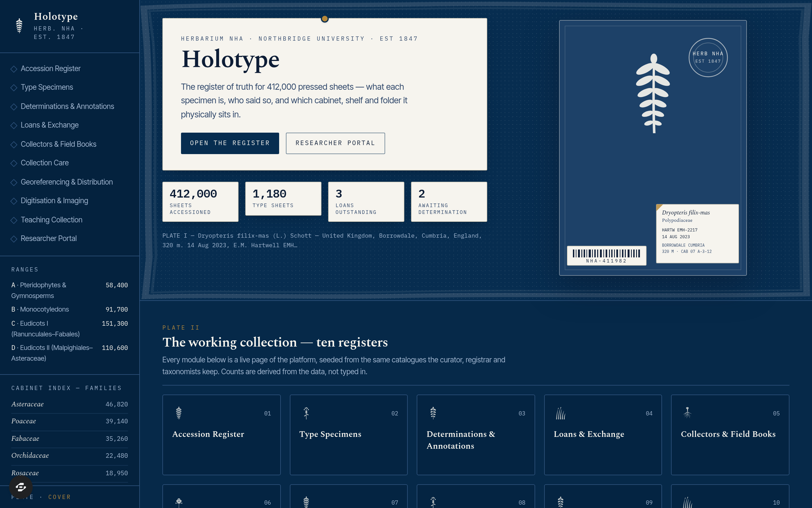Open the Type Specimens module card
Viewport: 812px width, 508px height.
[x=348, y=435]
